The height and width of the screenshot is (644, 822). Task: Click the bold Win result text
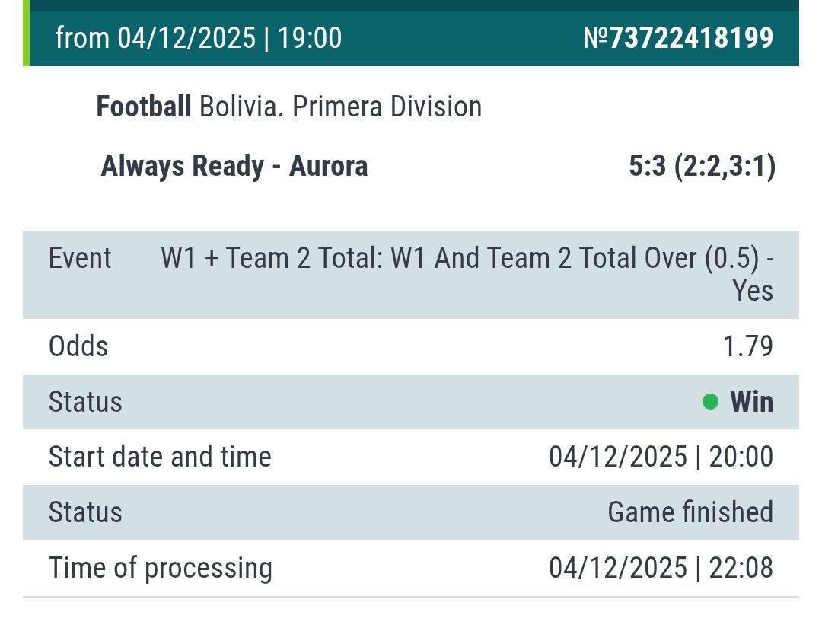(752, 402)
